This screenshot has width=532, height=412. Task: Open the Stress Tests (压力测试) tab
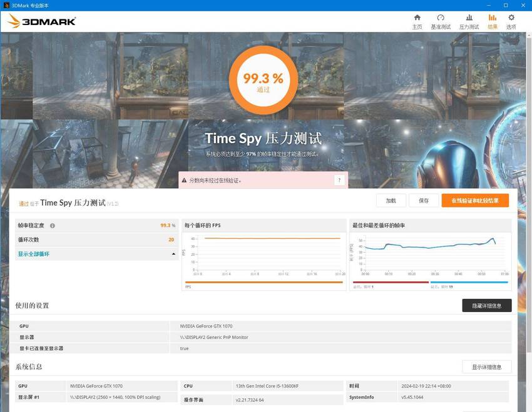pyautogui.click(x=469, y=22)
